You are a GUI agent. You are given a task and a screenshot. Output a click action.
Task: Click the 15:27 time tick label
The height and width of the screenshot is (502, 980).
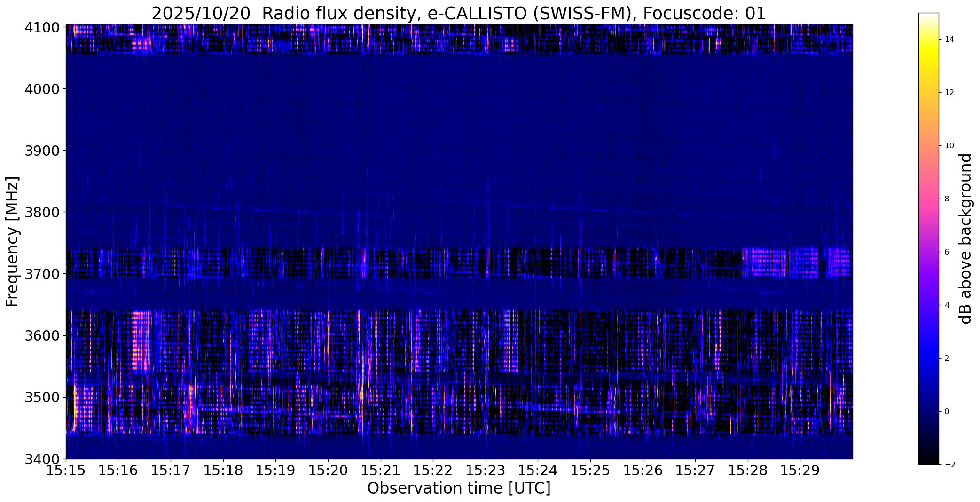(696, 470)
